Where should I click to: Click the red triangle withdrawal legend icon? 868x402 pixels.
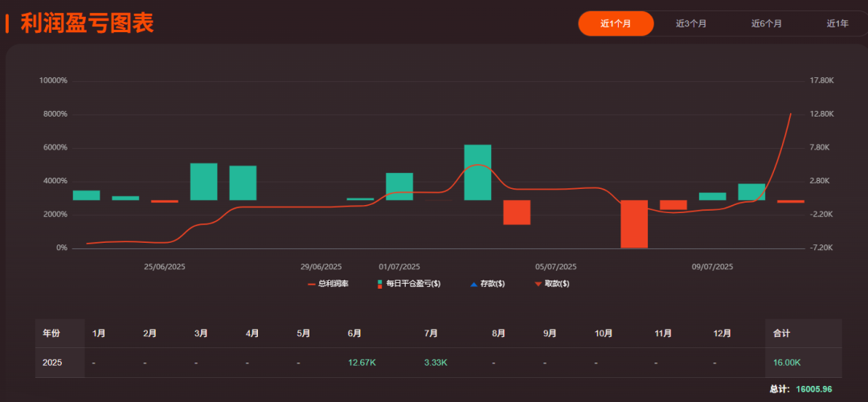coord(538,284)
